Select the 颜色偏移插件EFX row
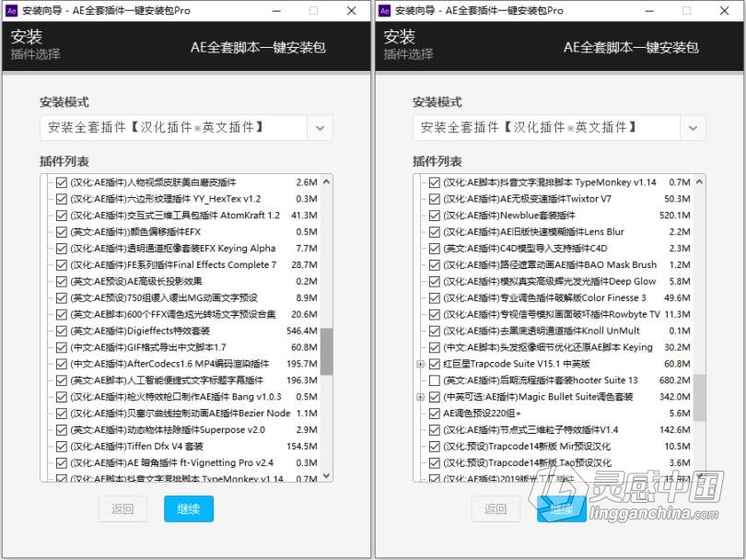The height and width of the screenshot is (560, 746). pyautogui.click(x=187, y=232)
